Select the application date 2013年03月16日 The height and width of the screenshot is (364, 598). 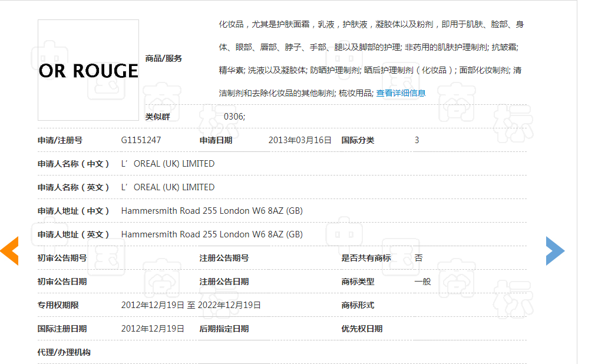click(x=300, y=140)
